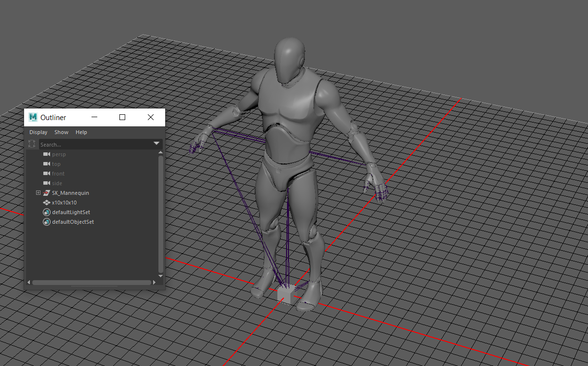Click the defaultObjectSet set icon
Image resolution: width=588 pixels, height=366 pixels.
(47, 222)
